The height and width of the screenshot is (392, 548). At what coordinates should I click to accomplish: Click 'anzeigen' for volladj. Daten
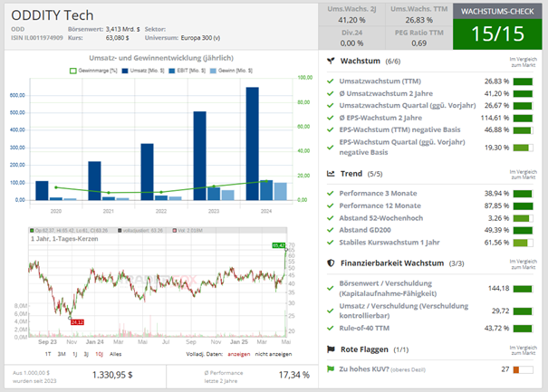(x=239, y=354)
